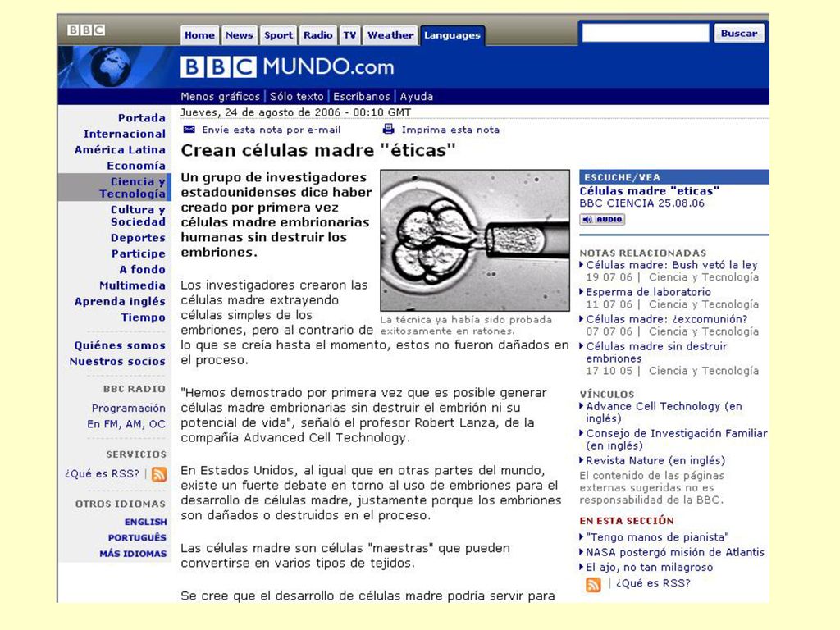Open the Weather tab

tap(390, 34)
